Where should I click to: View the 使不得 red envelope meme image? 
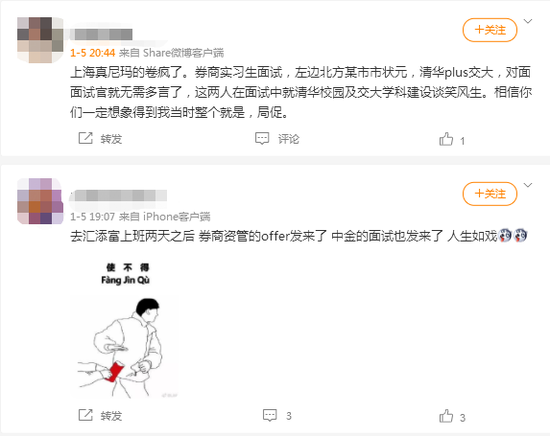[x=125, y=330]
